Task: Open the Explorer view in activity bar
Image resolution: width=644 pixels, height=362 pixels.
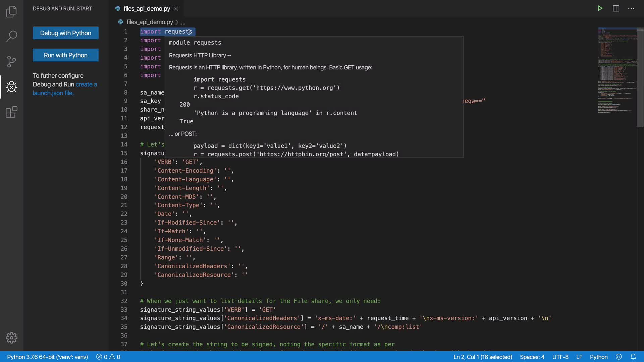Action: pos(11,12)
